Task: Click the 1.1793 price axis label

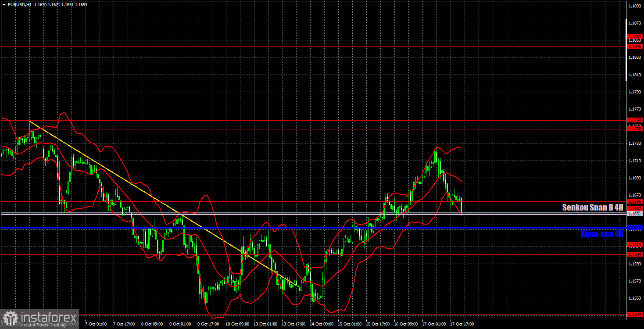Action: coord(635,92)
